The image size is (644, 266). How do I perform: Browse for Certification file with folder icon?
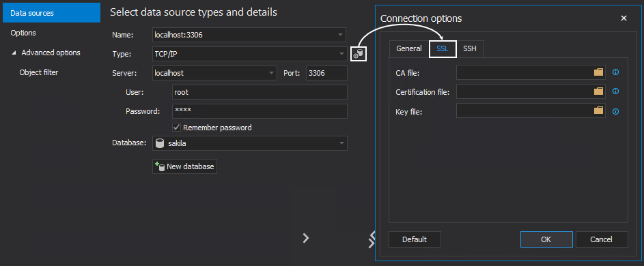598,91
